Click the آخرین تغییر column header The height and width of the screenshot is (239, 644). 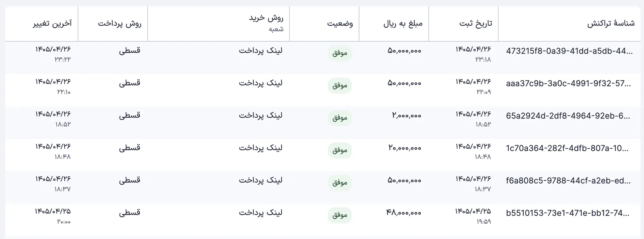coord(52,24)
